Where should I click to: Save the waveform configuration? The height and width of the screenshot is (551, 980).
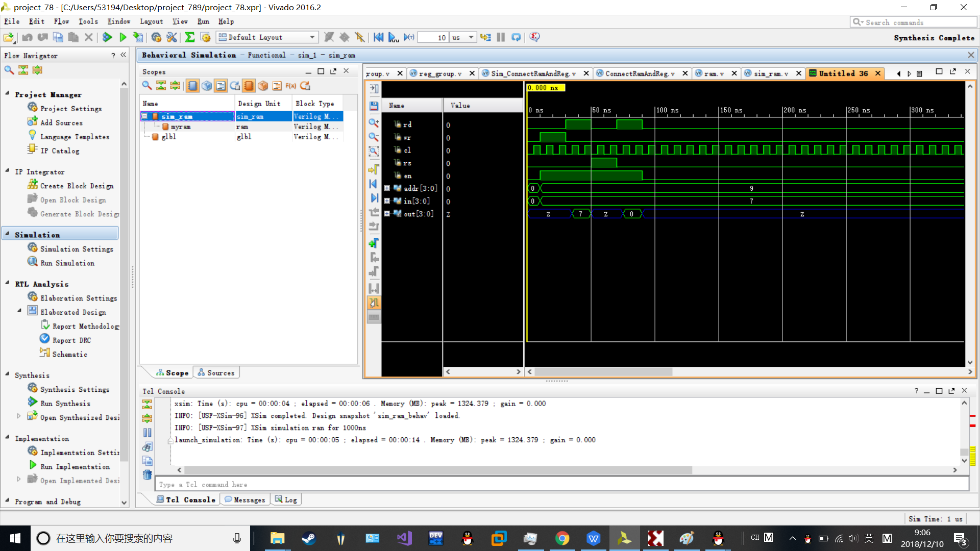(374, 106)
